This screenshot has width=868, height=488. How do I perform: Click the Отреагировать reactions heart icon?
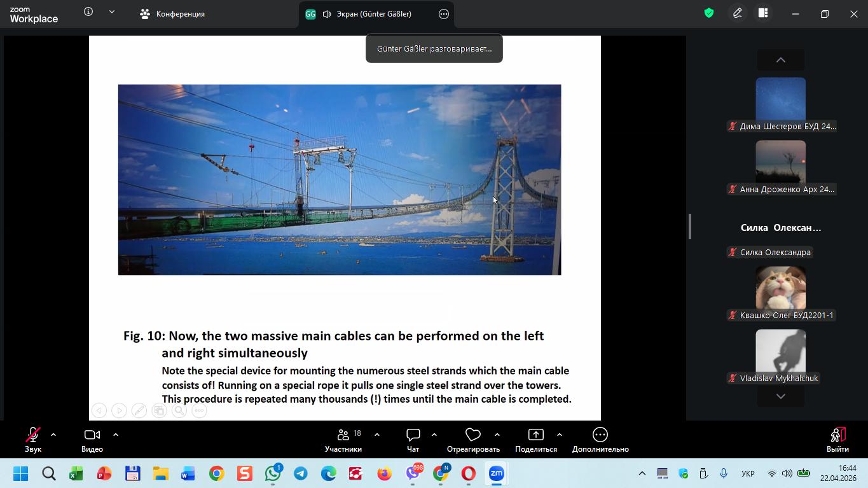(x=472, y=435)
